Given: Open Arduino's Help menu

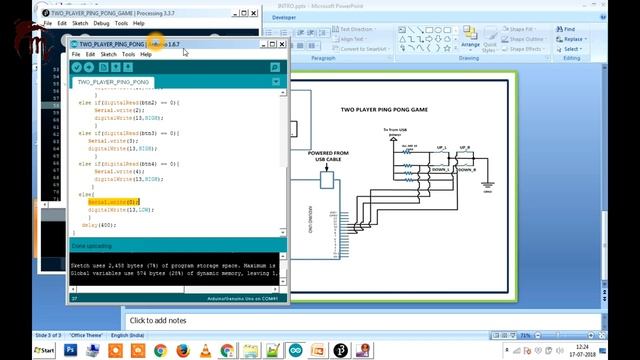Looking at the screenshot, I should [146, 54].
